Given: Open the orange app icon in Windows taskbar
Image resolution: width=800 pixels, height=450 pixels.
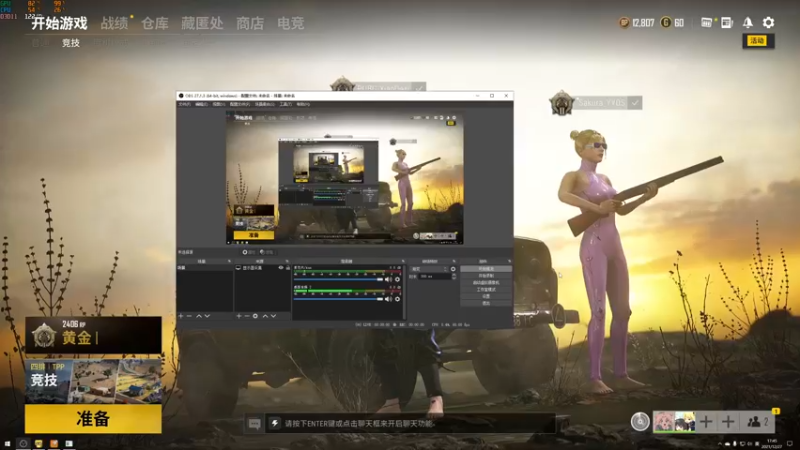Looking at the screenshot, I should [x=54, y=444].
